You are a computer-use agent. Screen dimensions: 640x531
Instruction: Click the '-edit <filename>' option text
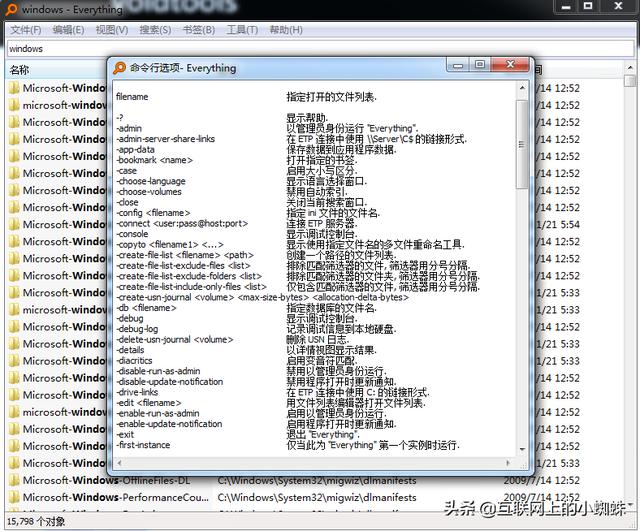pyautogui.click(x=149, y=403)
